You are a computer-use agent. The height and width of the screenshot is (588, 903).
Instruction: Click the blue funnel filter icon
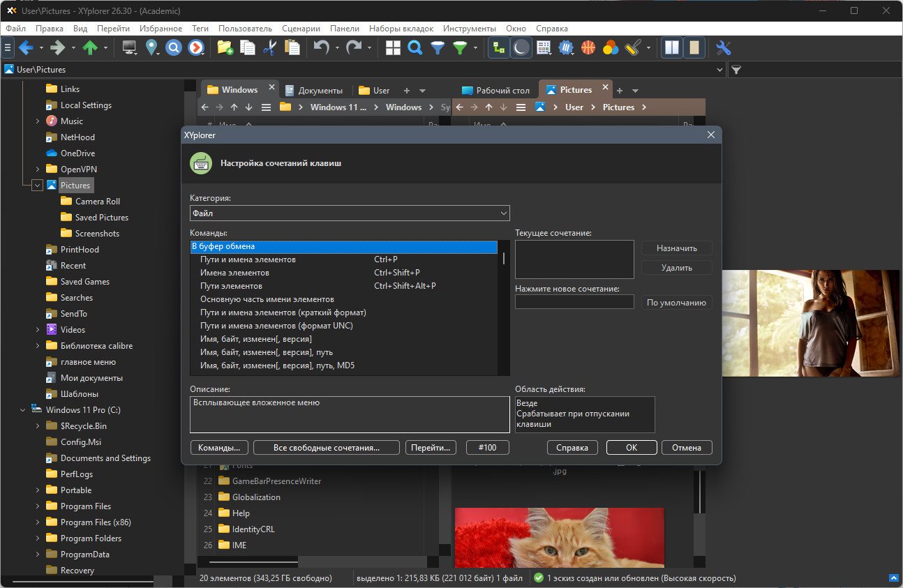coord(438,47)
